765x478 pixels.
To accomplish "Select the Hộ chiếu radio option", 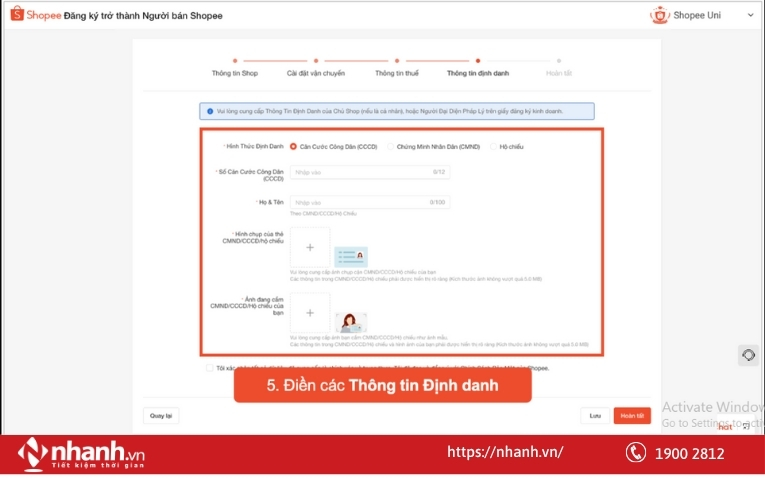I will tap(492, 146).
